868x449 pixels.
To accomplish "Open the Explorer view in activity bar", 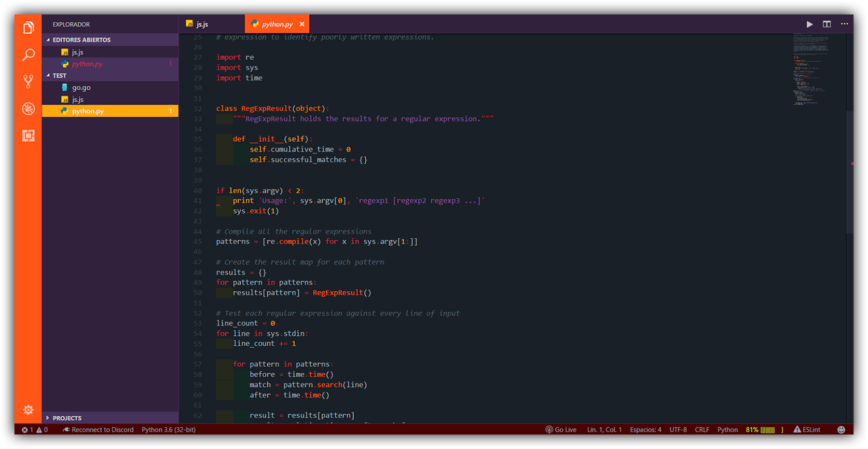I will [x=28, y=28].
